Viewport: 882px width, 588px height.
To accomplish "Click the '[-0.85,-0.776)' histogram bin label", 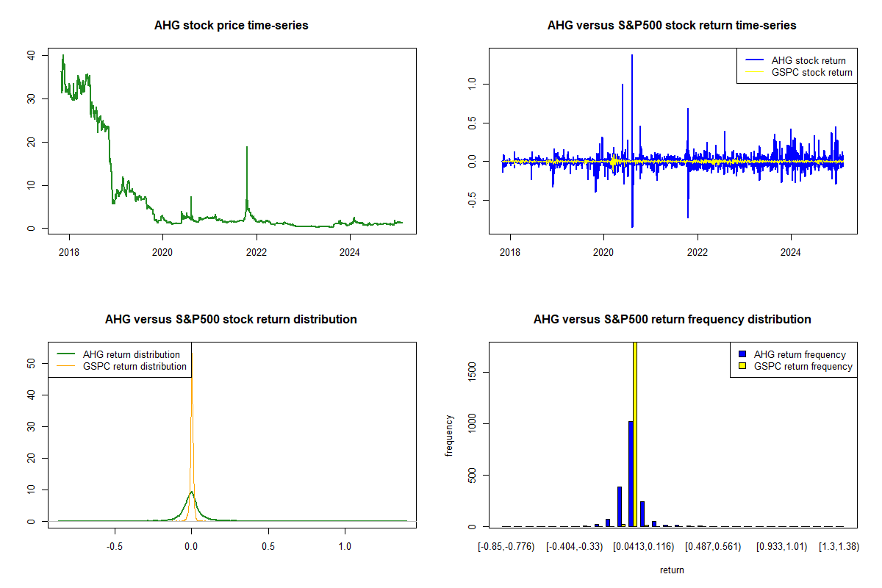I will (x=506, y=547).
